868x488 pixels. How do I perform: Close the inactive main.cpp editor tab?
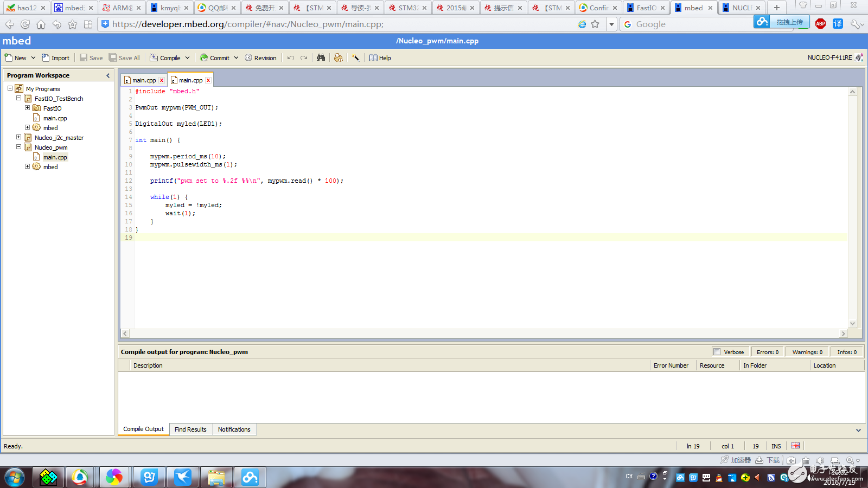coord(162,80)
